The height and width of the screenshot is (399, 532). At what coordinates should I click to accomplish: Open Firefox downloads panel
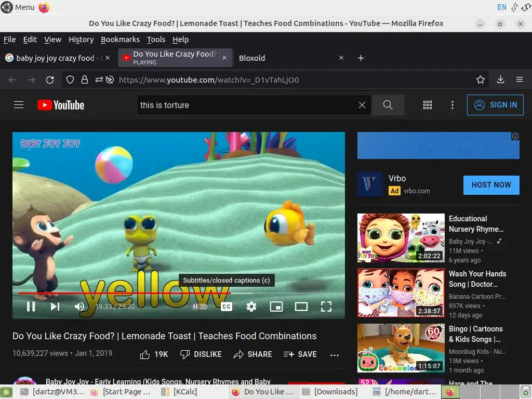point(500,79)
